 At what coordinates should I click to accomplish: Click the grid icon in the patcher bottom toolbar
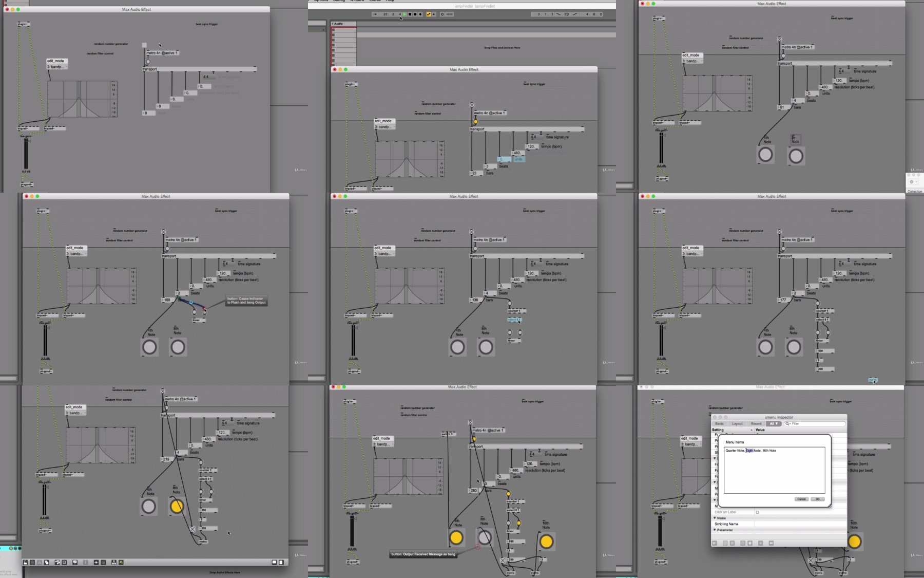click(x=103, y=562)
